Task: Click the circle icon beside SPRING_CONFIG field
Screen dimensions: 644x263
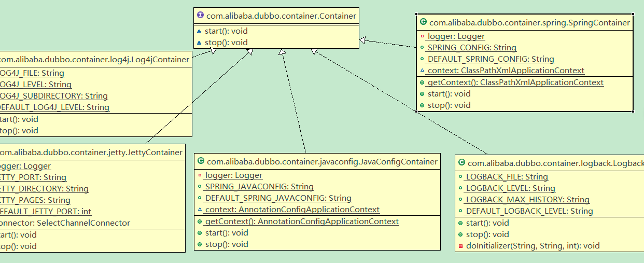Action: point(423,48)
